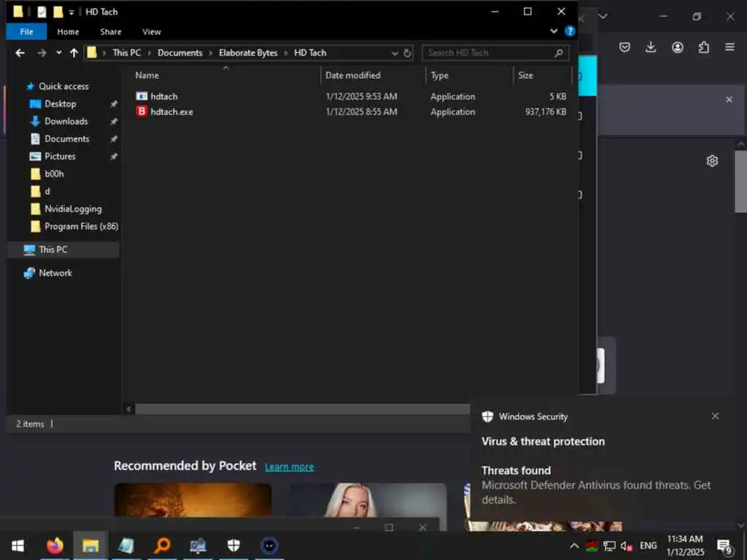Open Firefox account icon
The image size is (747, 560).
[x=678, y=47]
